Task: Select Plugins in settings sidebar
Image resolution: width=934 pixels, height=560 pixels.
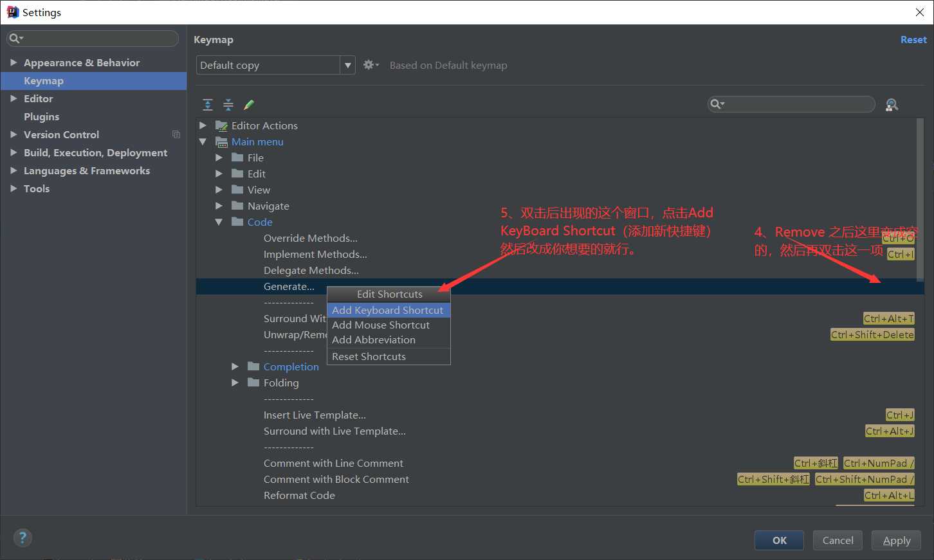Action: pos(93,116)
